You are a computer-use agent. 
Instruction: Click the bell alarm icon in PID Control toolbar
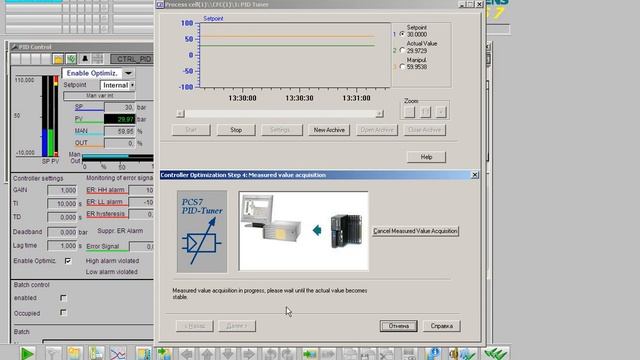(x=85, y=59)
